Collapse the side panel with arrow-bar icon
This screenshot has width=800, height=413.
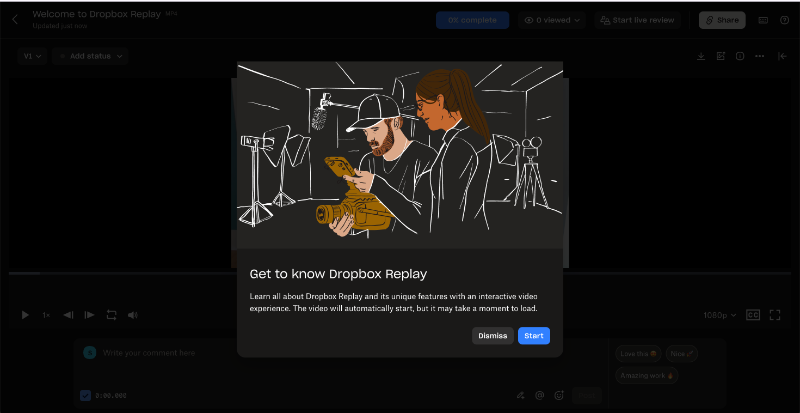pyautogui.click(x=782, y=56)
